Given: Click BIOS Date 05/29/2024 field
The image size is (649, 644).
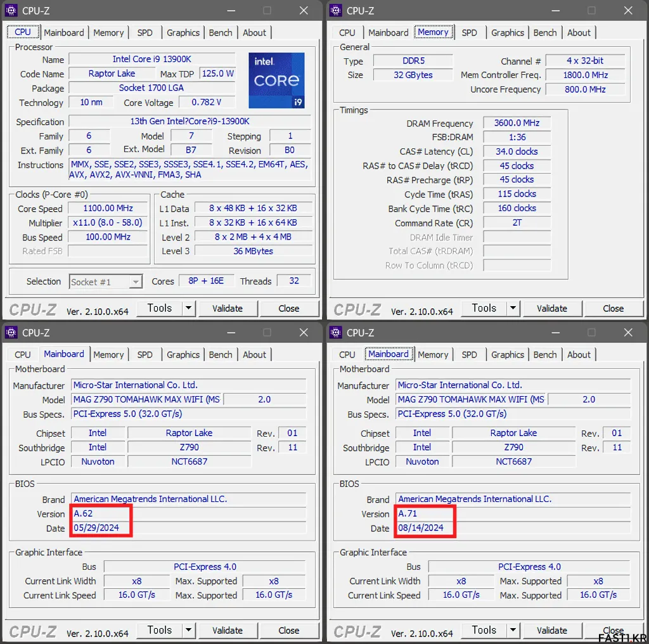Looking at the screenshot, I should (x=189, y=528).
